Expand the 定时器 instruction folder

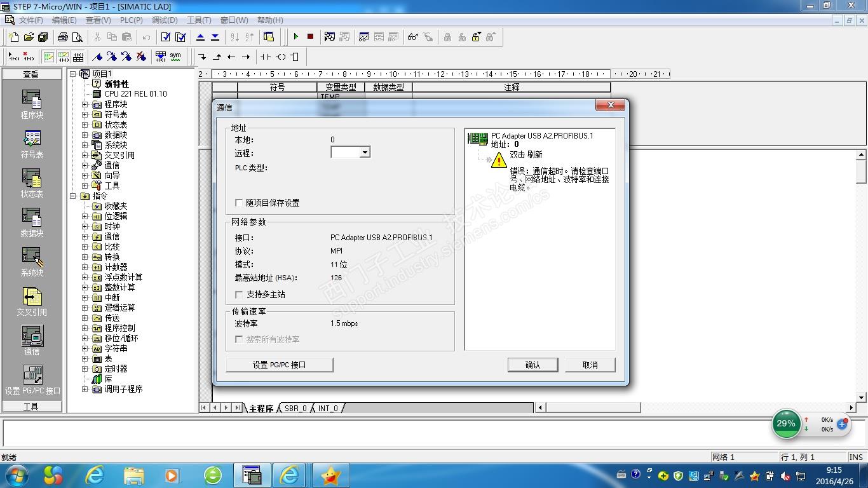(85, 369)
